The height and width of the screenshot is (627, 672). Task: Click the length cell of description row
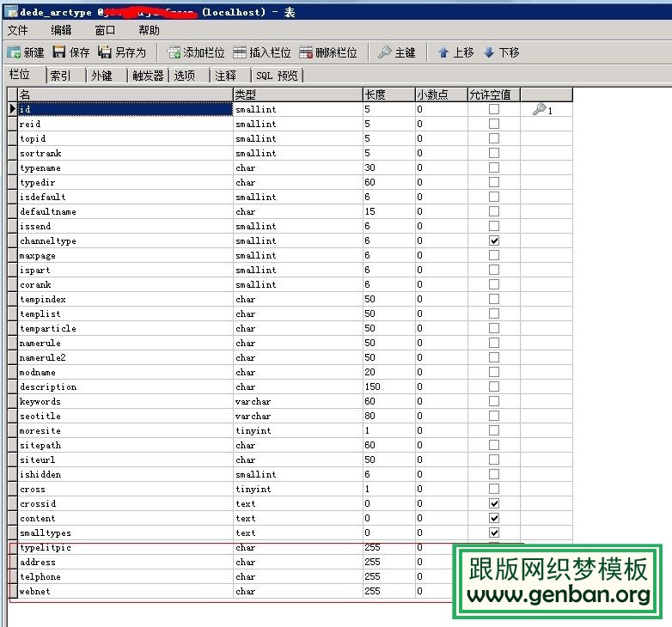point(387,387)
